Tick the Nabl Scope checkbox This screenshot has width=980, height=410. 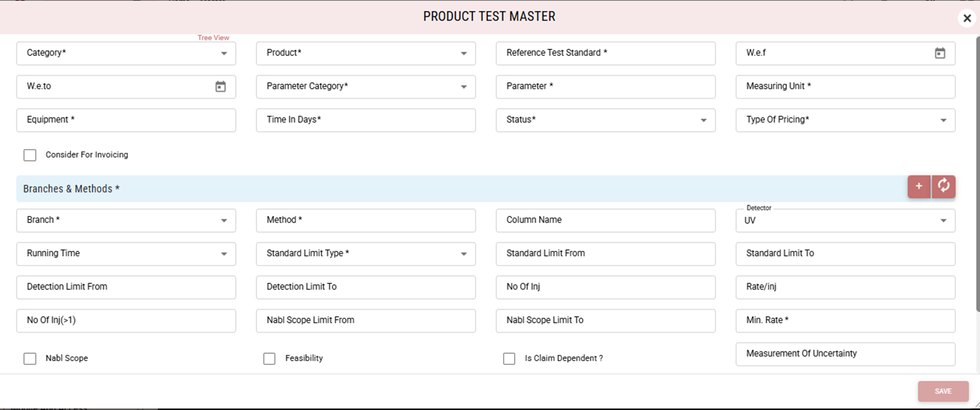30,359
